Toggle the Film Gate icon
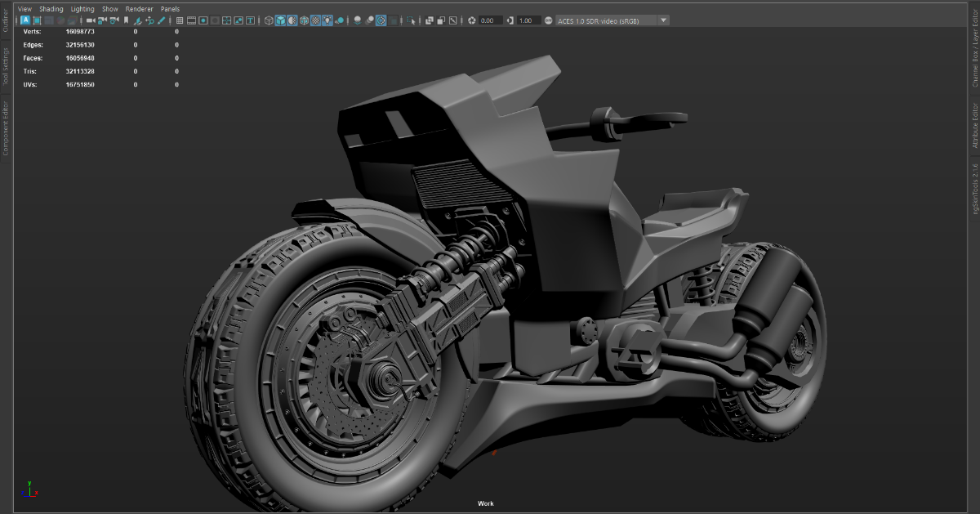This screenshot has height=514, width=980. pyautogui.click(x=191, y=20)
